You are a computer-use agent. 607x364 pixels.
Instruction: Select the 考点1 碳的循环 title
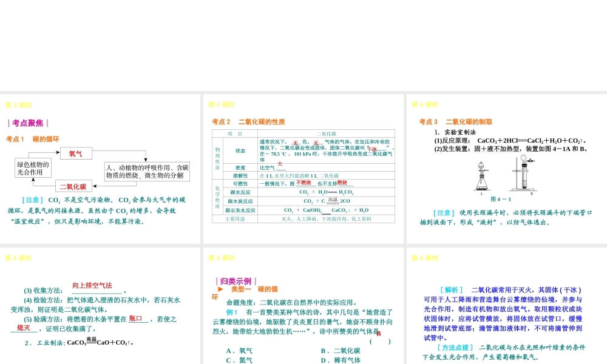click(33, 139)
